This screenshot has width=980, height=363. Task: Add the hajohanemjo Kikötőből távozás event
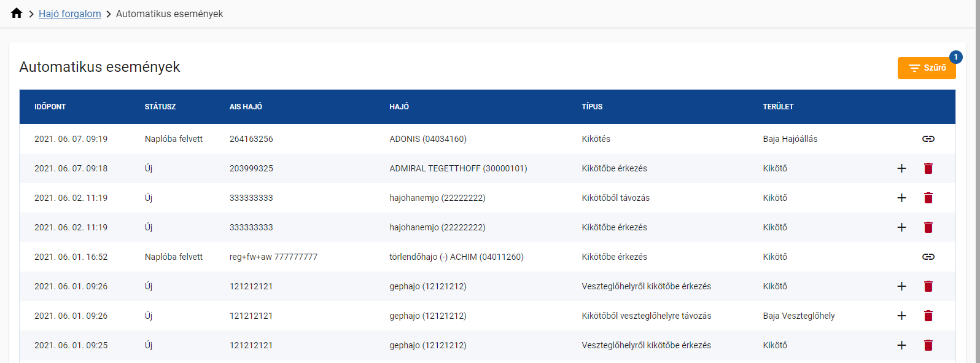click(901, 198)
